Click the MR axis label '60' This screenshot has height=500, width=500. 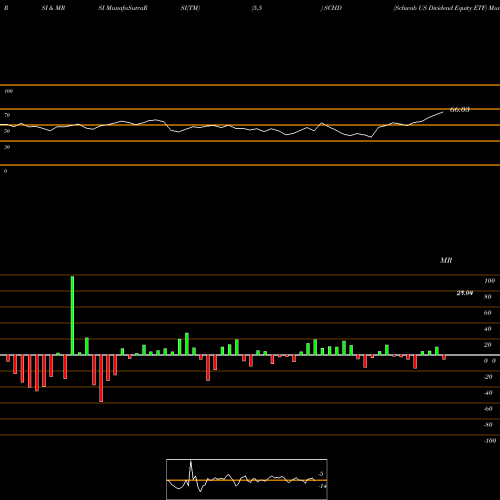click(487, 313)
